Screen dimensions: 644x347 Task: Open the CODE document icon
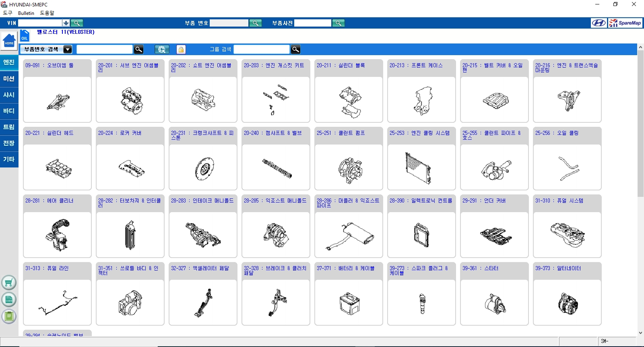tap(9, 299)
